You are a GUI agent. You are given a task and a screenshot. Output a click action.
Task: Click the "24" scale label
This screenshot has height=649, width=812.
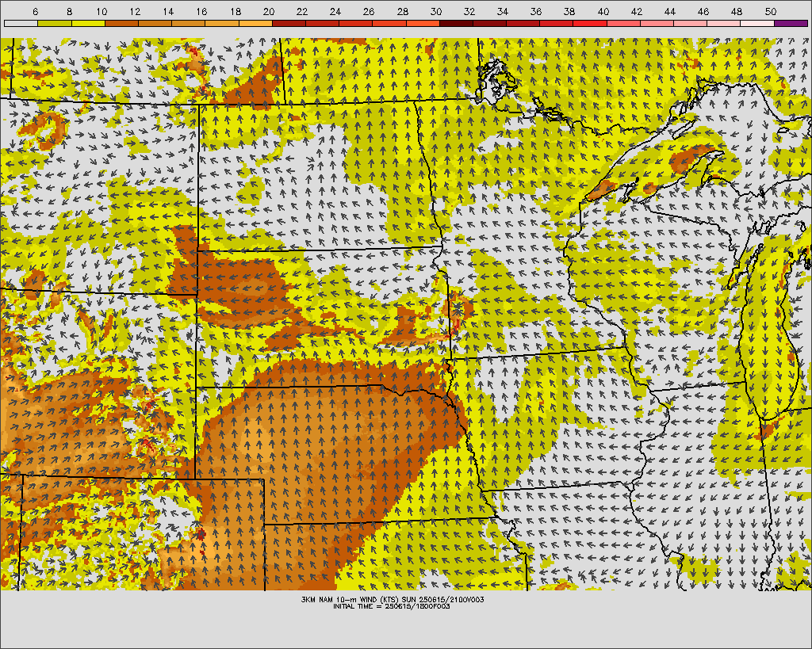tap(335, 11)
